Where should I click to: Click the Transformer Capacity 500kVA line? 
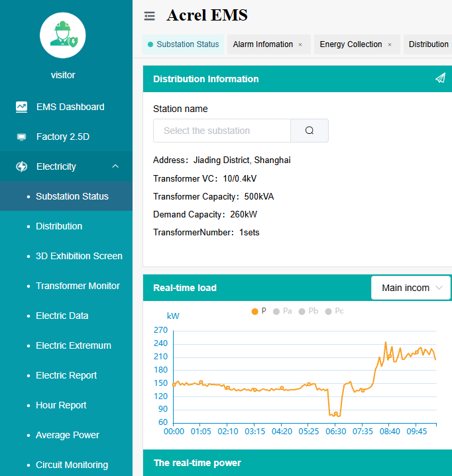point(213,196)
